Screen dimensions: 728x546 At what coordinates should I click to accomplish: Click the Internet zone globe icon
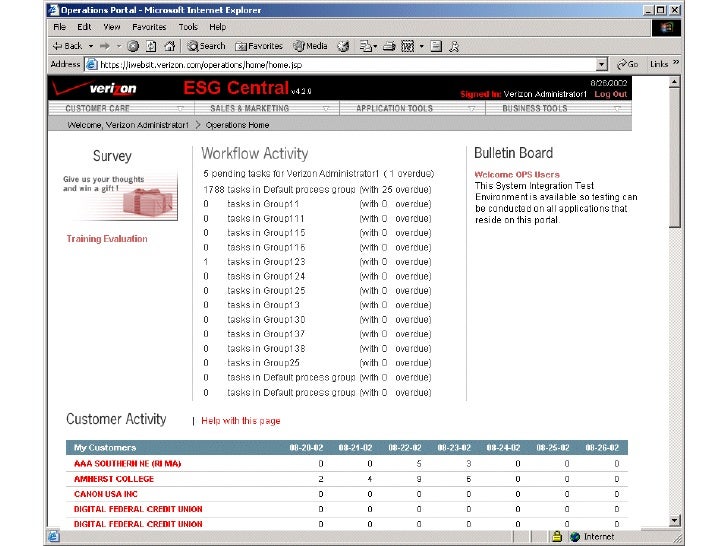coord(575,537)
